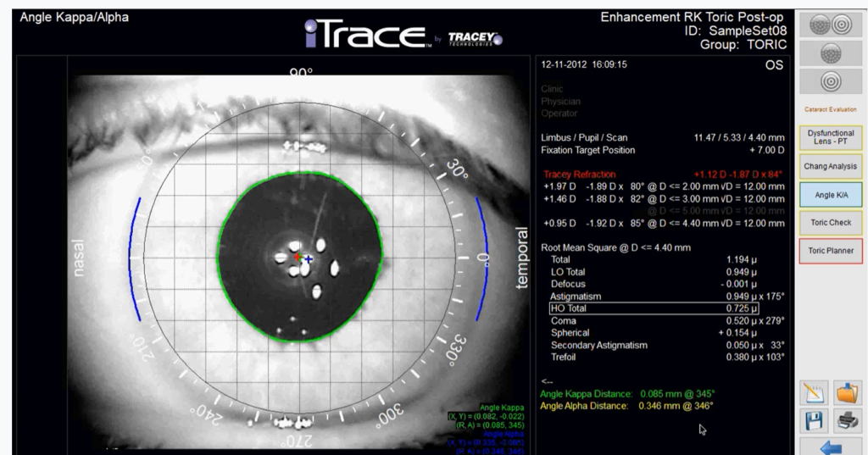This screenshot has width=868, height=455.
Task: Select the Angle K/A display
Action: click(x=831, y=195)
